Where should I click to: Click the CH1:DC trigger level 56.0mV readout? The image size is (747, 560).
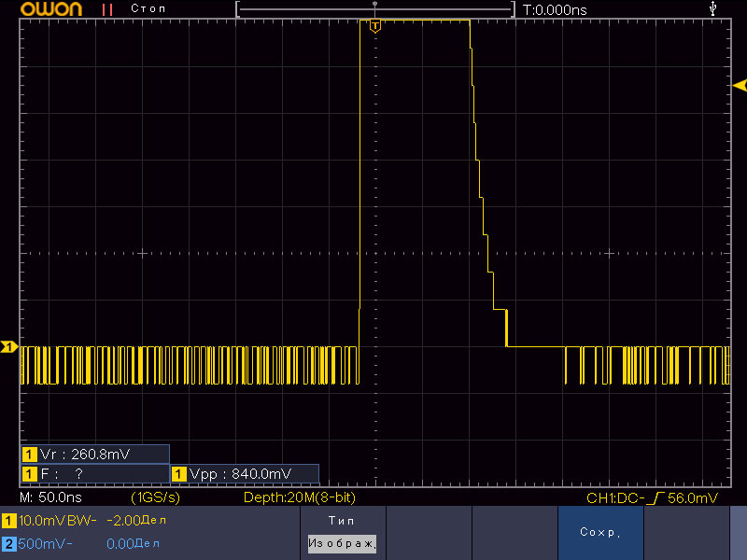tap(653, 498)
